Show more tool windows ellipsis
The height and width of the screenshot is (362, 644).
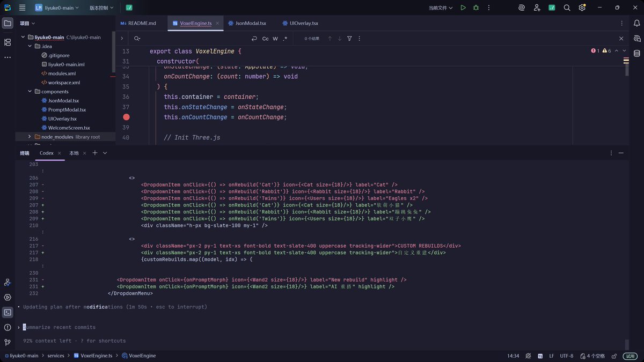pyautogui.click(x=8, y=57)
